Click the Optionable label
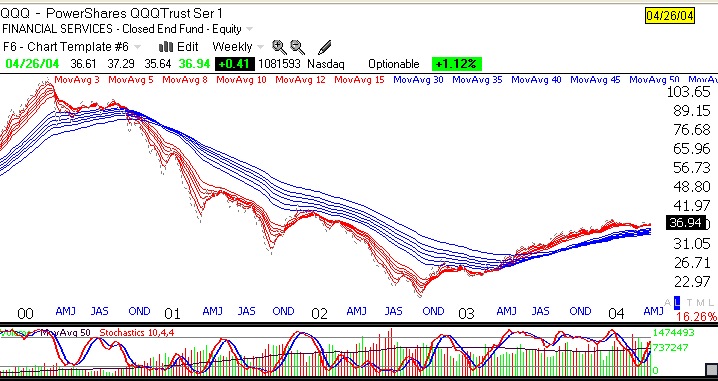Screen dimensions: 718x381 [x=394, y=64]
